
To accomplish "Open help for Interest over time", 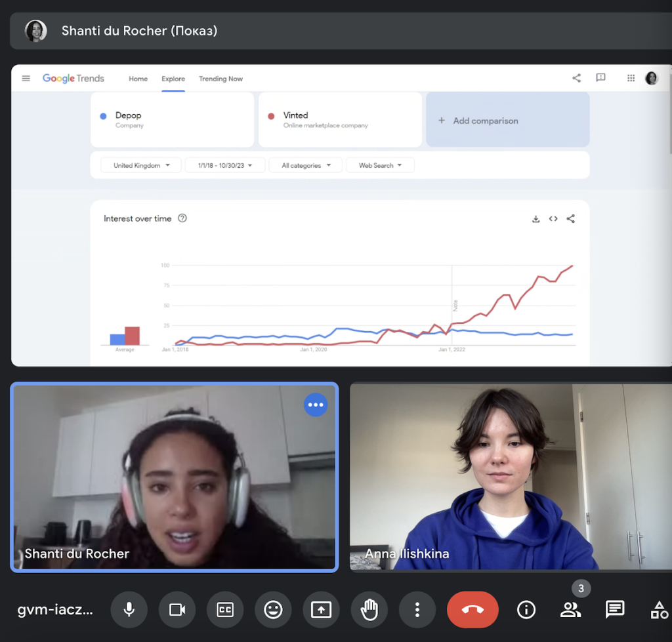I will tap(182, 218).
